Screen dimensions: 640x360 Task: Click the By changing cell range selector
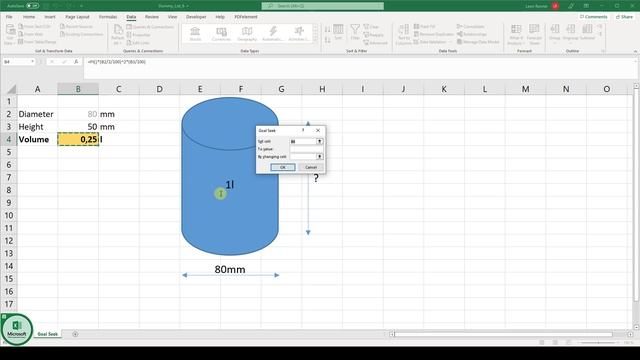[320, 156]
